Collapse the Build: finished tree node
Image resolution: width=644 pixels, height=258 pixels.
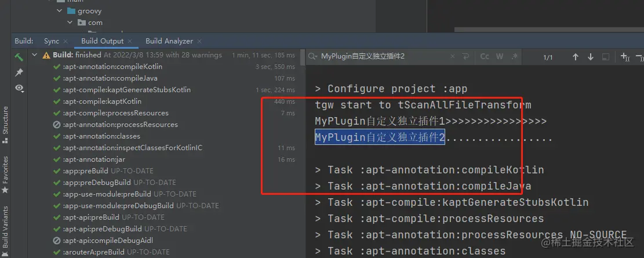pos(35,54)
